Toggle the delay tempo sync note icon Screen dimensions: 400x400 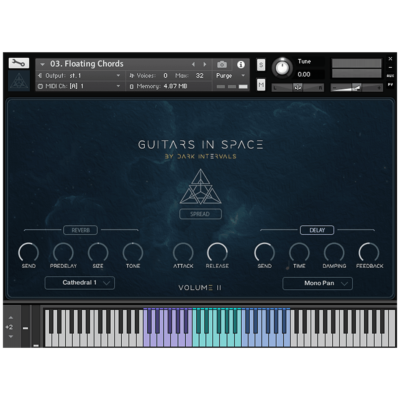[288, 266]
